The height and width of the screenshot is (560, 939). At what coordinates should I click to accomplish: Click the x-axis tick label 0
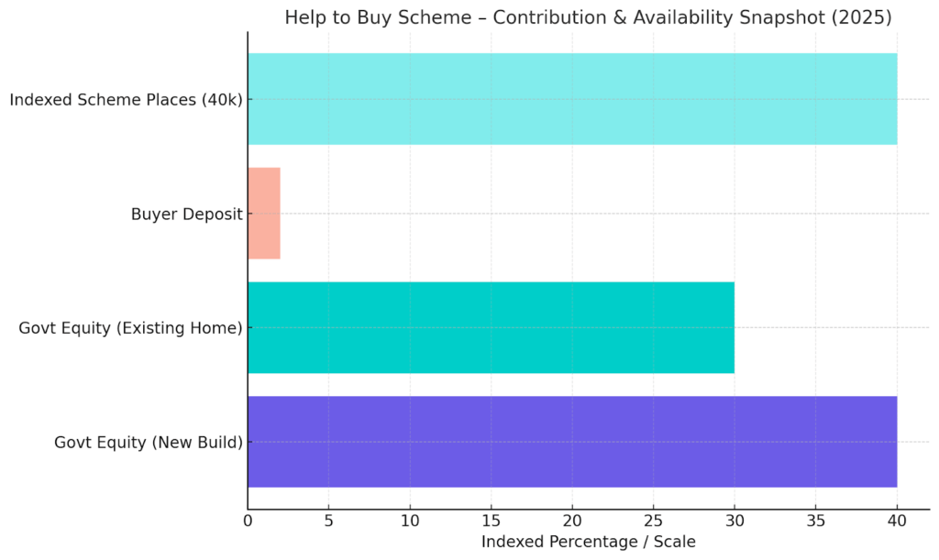(248, 521)
